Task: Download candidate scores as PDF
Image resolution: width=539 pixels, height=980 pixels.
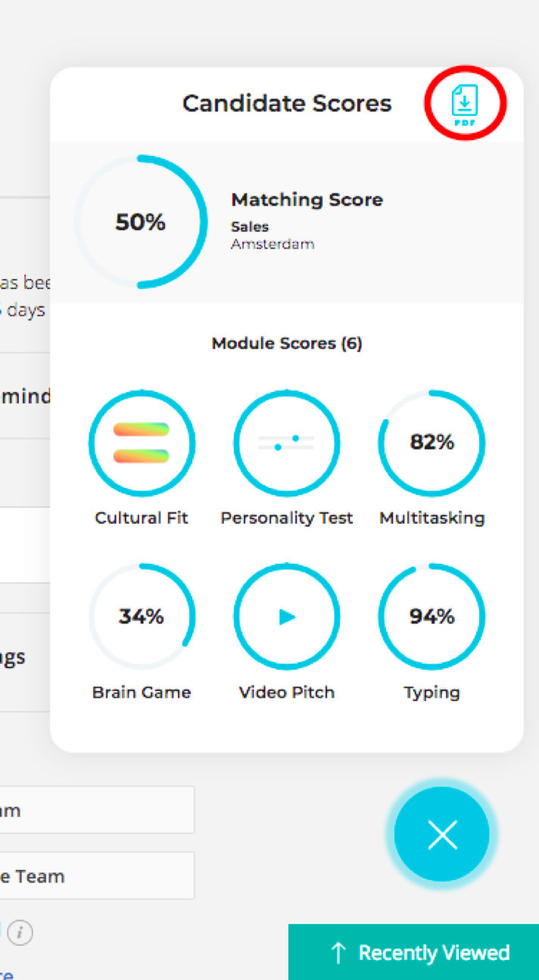Action: 465,104
